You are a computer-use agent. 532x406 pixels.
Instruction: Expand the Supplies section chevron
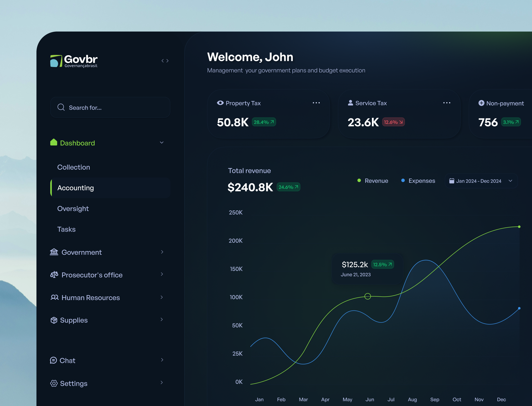162,320
